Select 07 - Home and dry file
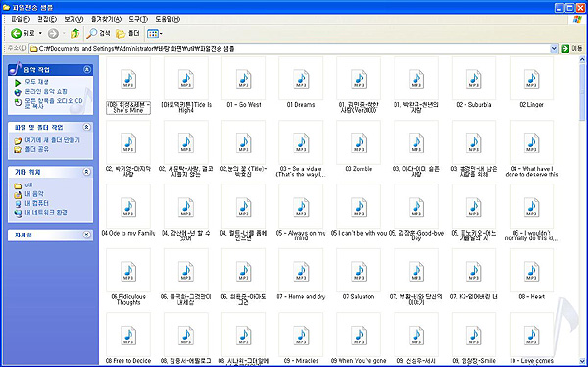Viewport: 588px width, 367px height. 301,275
